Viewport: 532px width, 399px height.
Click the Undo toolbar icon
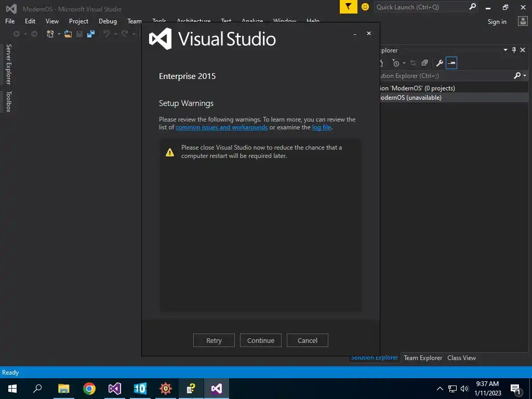[107, 34]
